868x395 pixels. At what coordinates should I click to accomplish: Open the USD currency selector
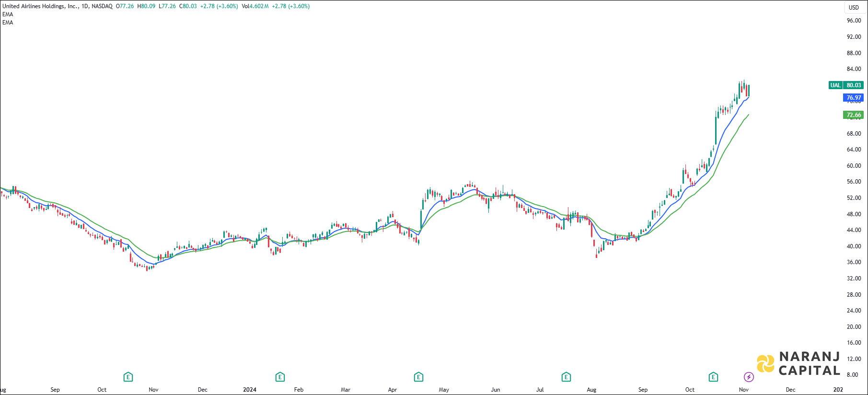click(x=854, y=7)
